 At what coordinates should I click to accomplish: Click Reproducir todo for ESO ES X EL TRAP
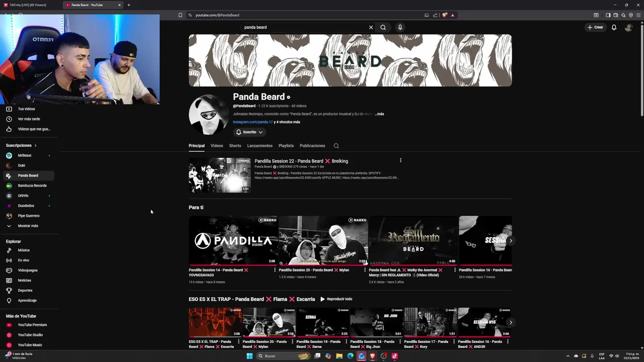[336, 299]
